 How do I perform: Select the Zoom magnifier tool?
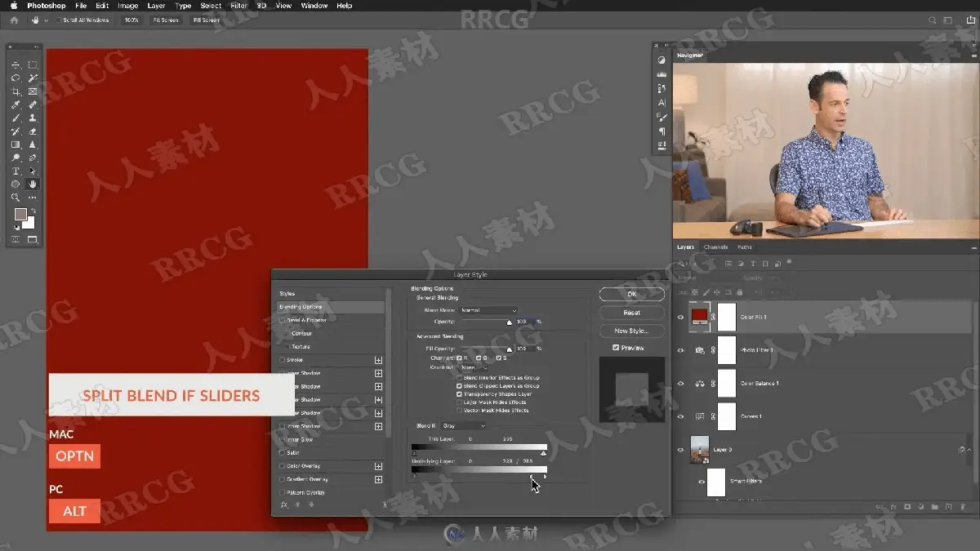point(16,198)
